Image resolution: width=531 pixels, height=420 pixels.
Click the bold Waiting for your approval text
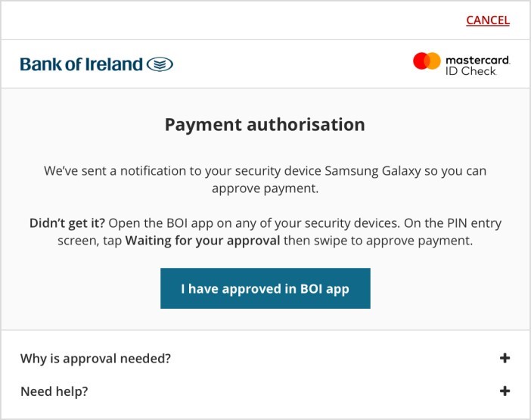(202, 241)
